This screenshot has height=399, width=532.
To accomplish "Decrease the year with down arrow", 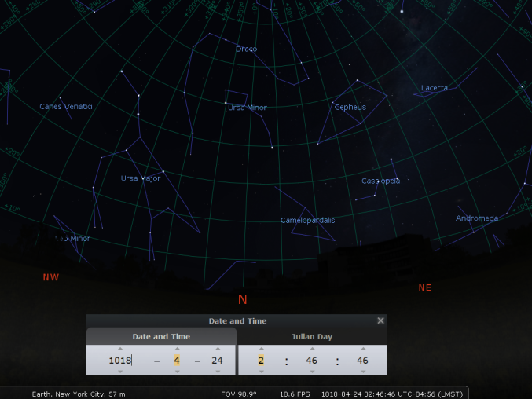I will pyautogui.click(x=120, y=372).
